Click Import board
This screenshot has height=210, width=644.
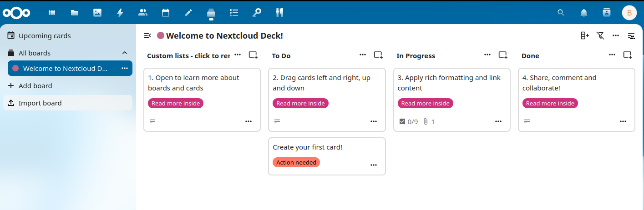(x=68, y=103)
